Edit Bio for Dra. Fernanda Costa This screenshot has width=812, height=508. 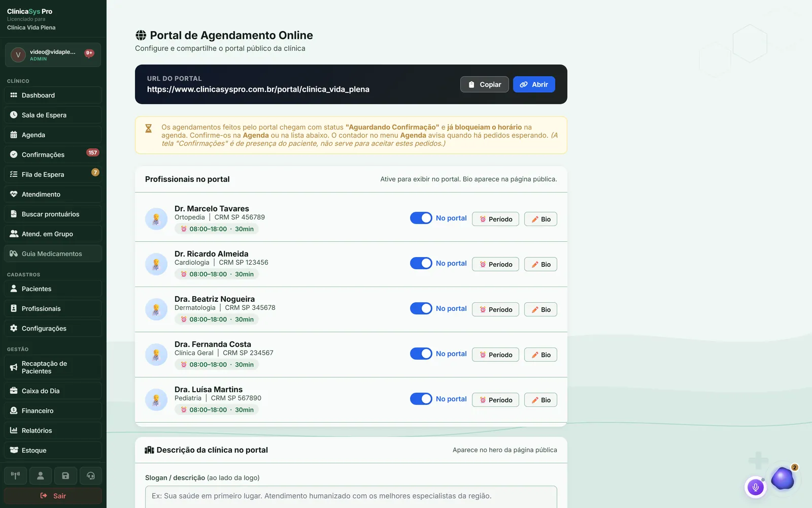[x=540, y=355]
